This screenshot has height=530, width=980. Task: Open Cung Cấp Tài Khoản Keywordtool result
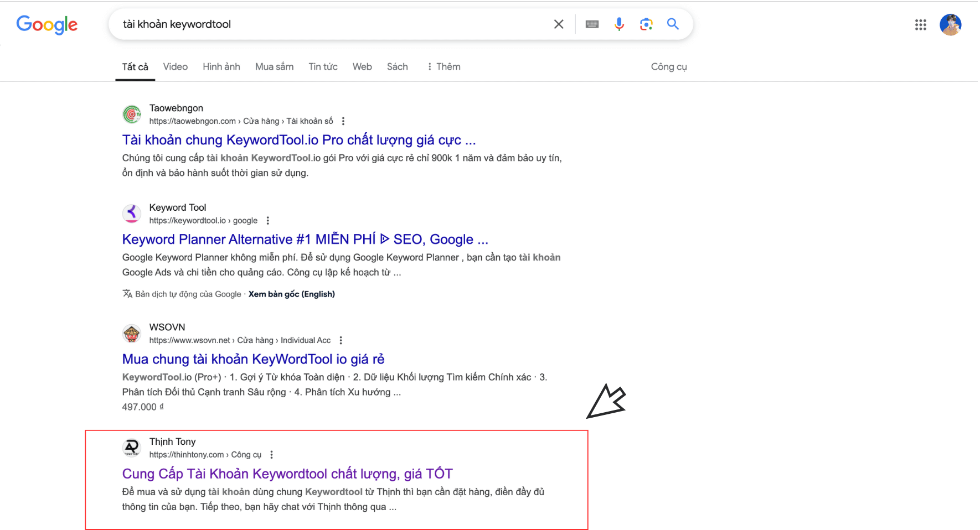pos(287,474)
